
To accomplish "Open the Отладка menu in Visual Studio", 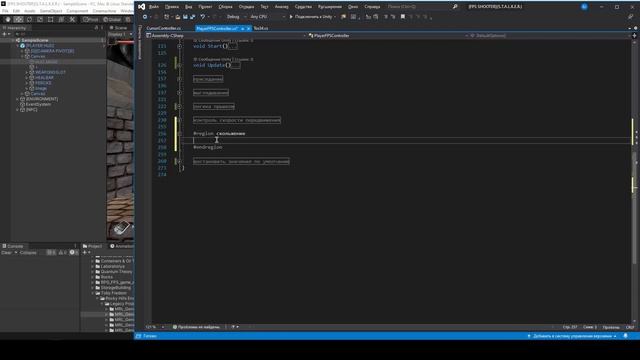I will [x=246, y=7].
